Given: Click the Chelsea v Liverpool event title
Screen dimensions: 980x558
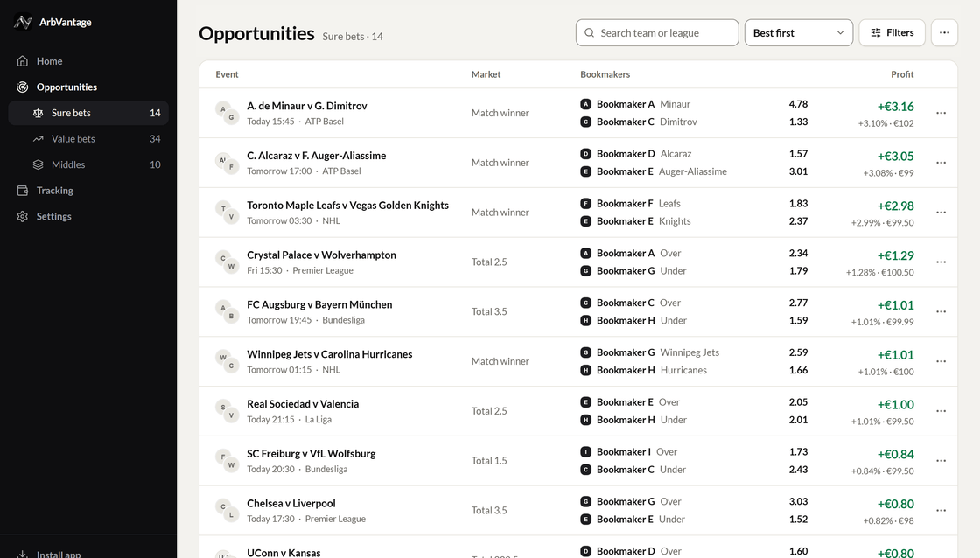Looking at the screenshot, I should [291, 503].
